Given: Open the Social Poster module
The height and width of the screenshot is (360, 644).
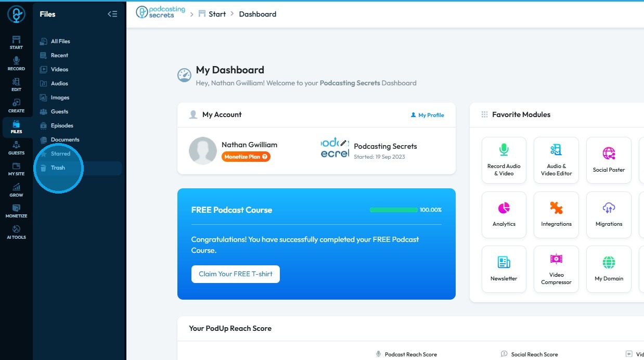Looking at the screenshot, I should pos(609,160).
